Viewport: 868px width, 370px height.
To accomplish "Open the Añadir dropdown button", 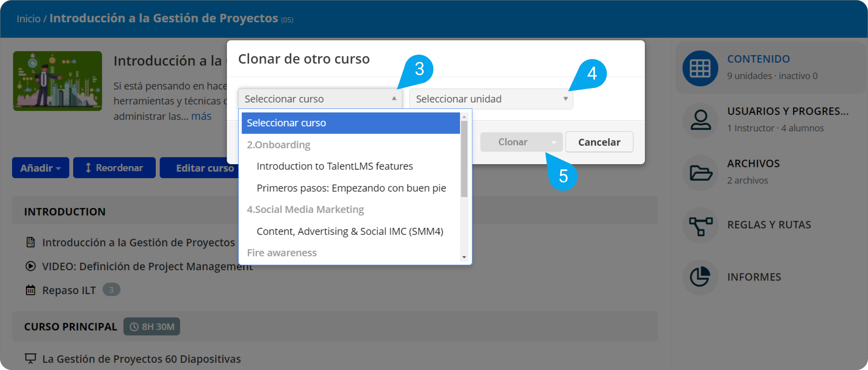I will coord(40,168).
